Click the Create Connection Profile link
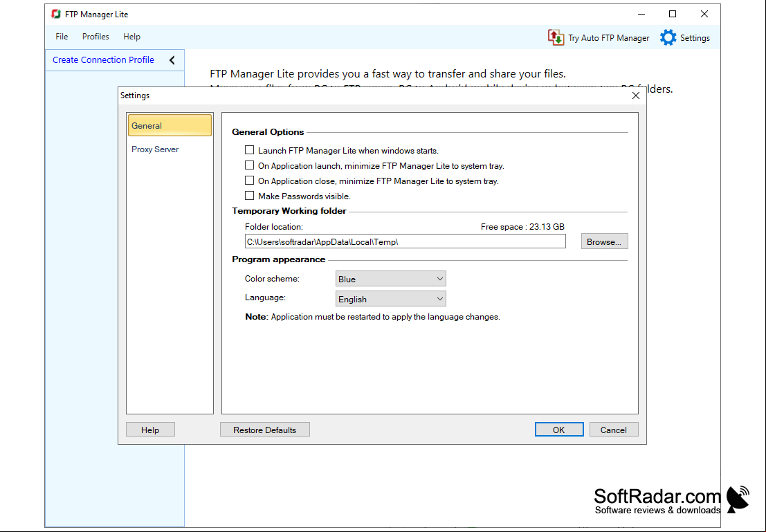The width and height of the screenshot is (766, 532). 103,60
